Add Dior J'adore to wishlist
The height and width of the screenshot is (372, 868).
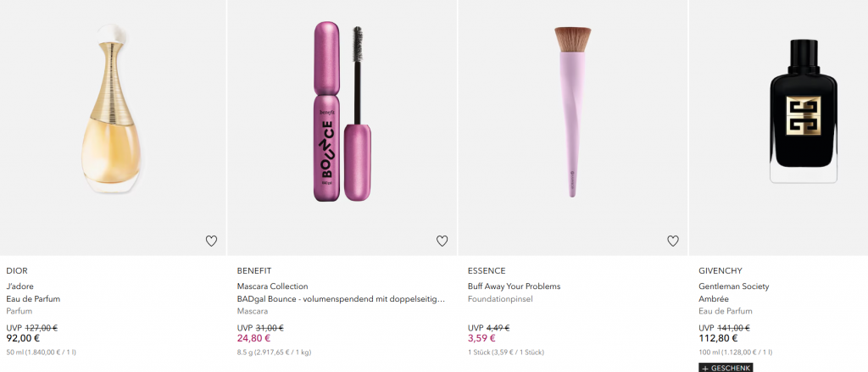coord(211,241)
